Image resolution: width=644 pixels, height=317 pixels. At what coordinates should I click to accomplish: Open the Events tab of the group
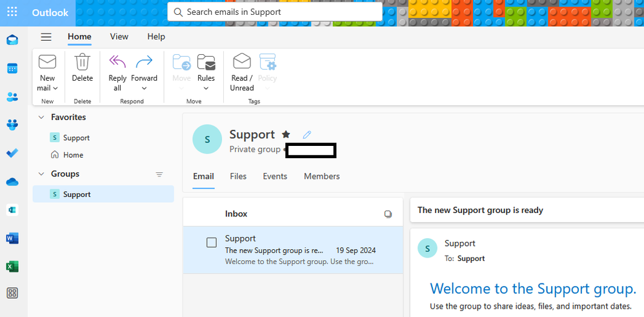pyautogui.click(x=275, y=176)
